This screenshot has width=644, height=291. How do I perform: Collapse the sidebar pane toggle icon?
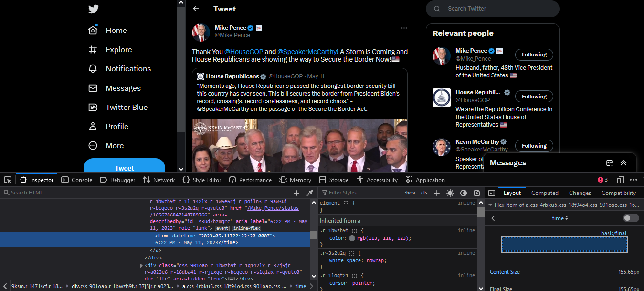tap(491, 193)
